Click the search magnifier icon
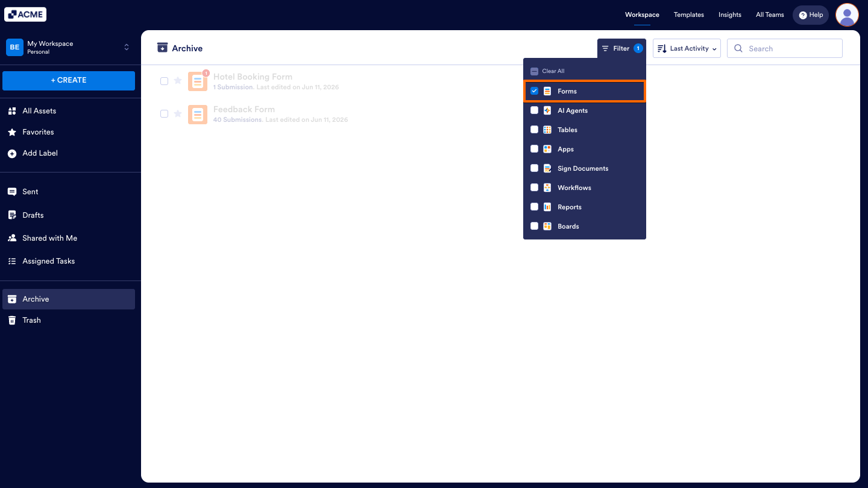This screenshot has height=488, width=868. (x=738, y=49)
